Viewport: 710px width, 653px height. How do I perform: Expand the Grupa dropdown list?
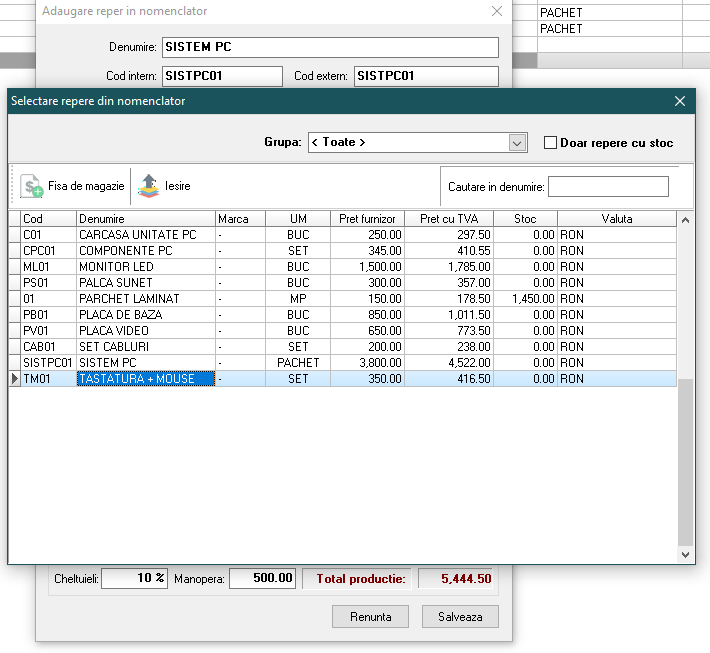517,143
